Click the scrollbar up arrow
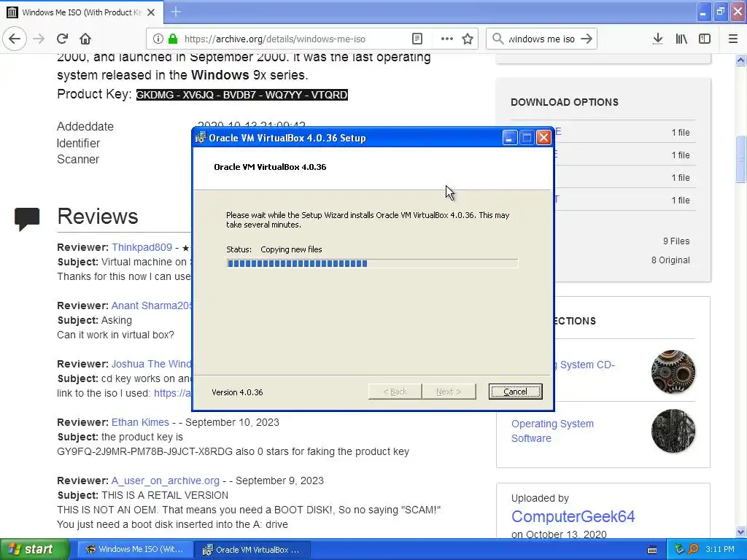Viewport: 747px width, 560px height. pos(740,60)
